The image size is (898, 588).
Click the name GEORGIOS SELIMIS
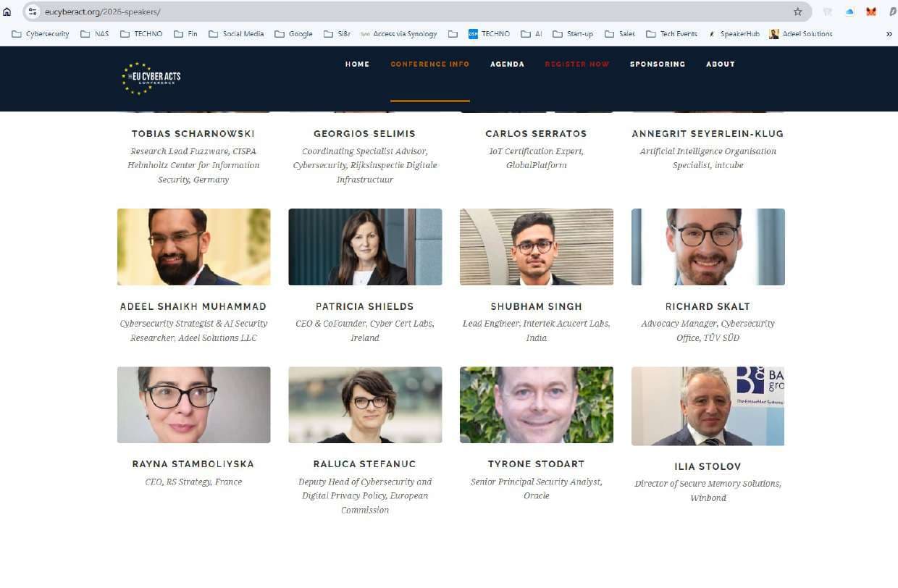click(x=364, y=134)
